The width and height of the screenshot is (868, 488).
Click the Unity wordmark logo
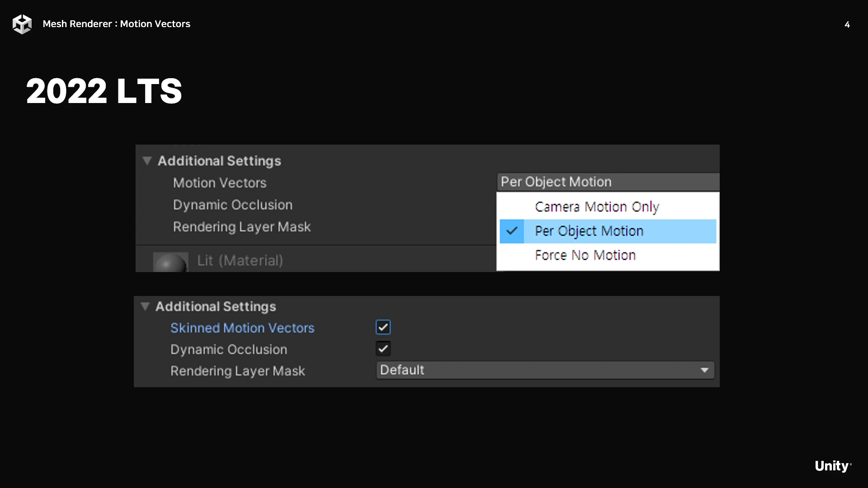click(832, 466)
